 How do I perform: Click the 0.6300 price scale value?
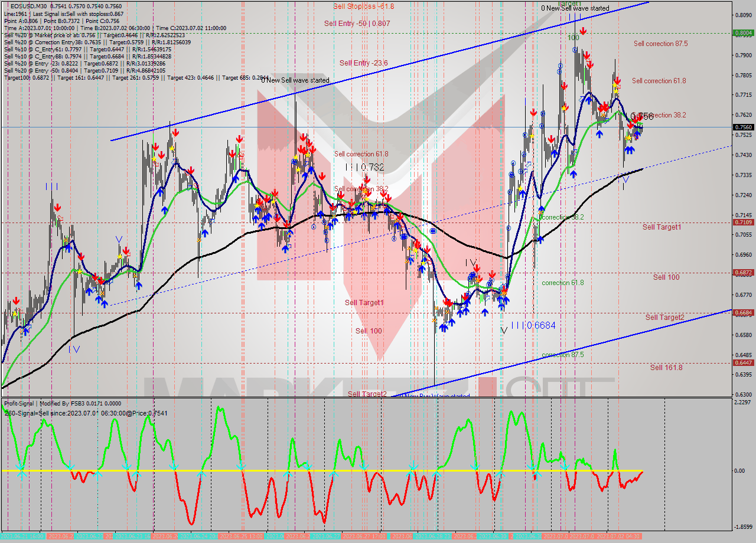(x=743, y=394)
